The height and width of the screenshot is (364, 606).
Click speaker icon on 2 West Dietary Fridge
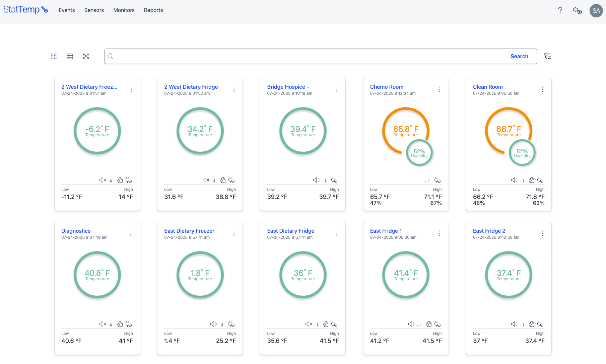[205, 180]
